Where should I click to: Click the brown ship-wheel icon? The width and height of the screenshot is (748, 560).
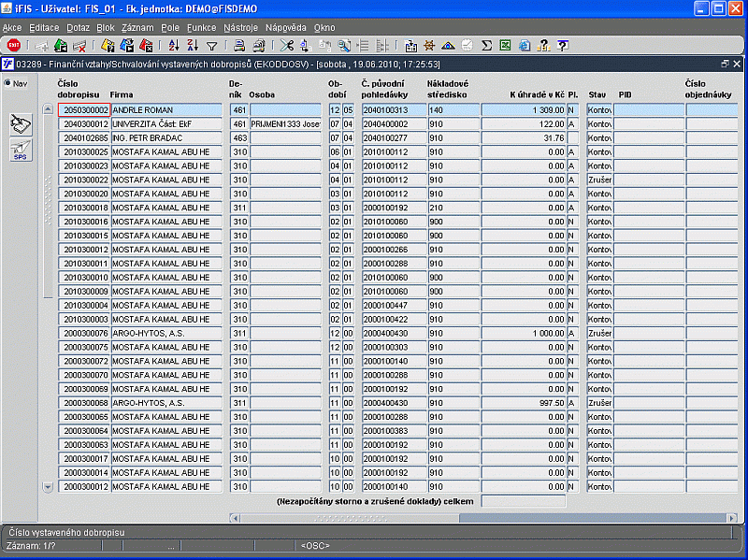coord(429,45)
